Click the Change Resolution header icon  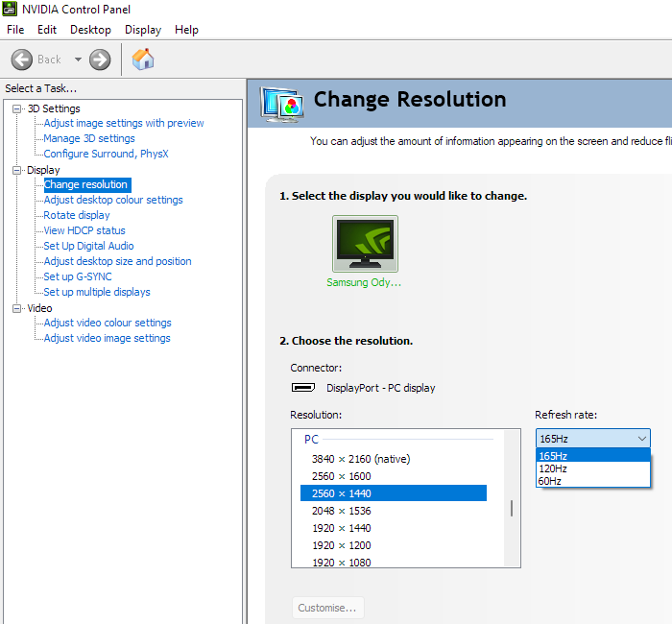(x=282, y=104)
